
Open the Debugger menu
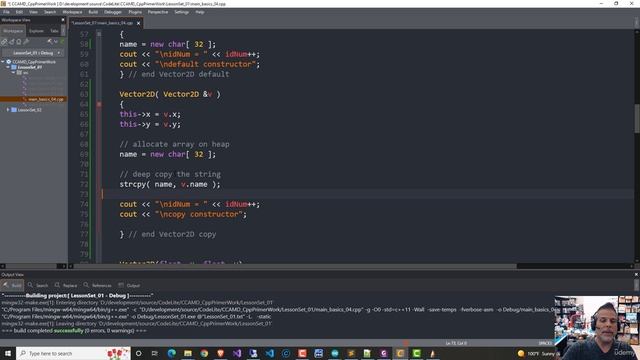[113, 12]
